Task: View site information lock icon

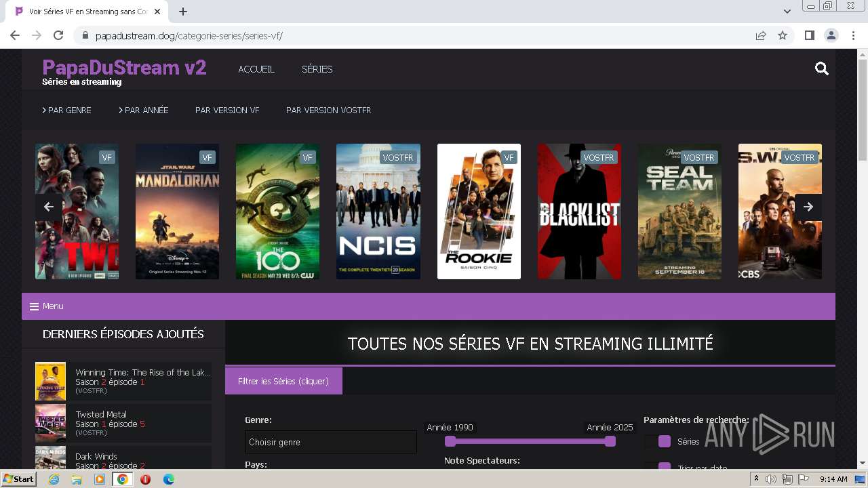Action: tap(85, 35)
